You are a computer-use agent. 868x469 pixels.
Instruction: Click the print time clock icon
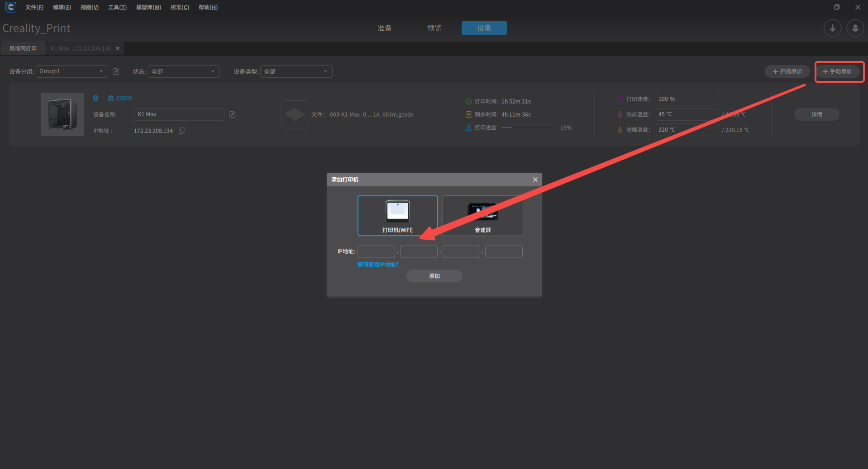(x=469, y=101)
